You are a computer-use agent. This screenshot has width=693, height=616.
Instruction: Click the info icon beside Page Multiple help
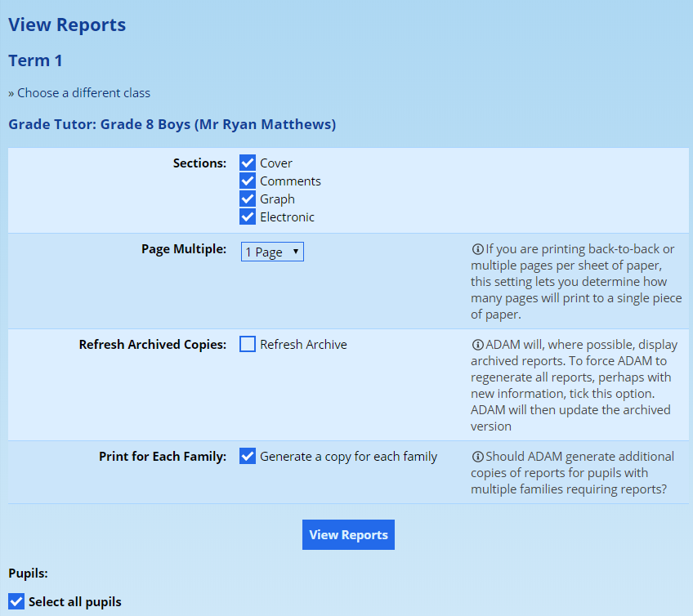pyautogui.click(x=477, y=249)
